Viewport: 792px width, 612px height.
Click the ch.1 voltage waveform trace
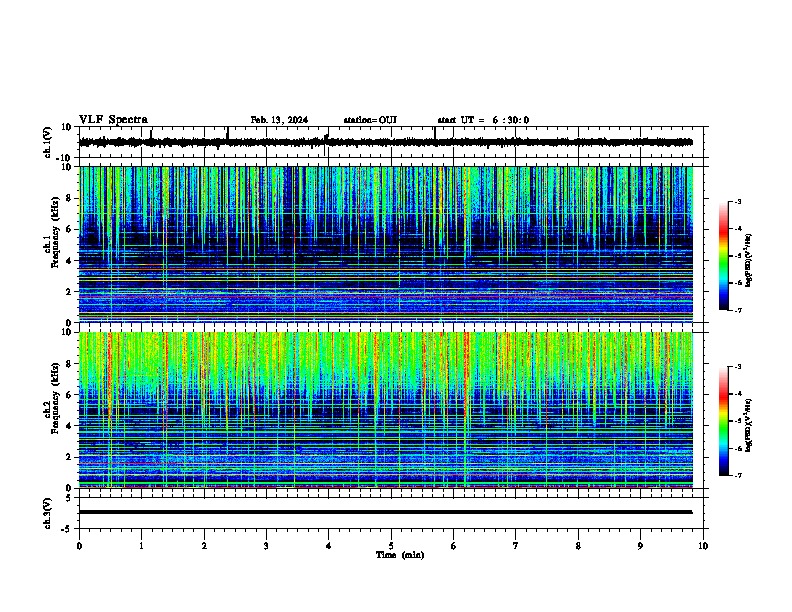pos(385,142)
